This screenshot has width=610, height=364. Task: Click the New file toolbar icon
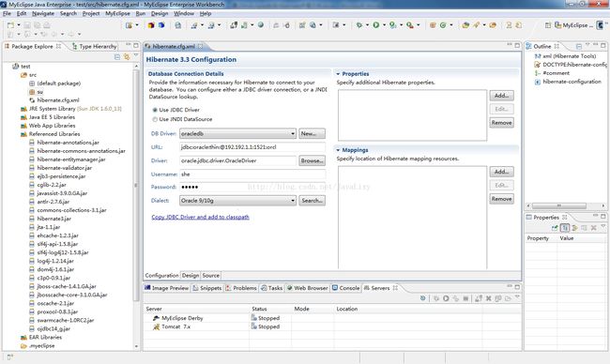pyautogui.click(x=10, y=25)
